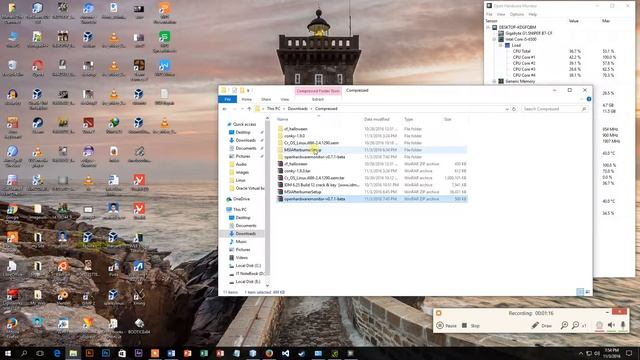Screen dimensions: 640x360
Task: Zoom out with recorder magnifier minus
Action: pos(575,325)
